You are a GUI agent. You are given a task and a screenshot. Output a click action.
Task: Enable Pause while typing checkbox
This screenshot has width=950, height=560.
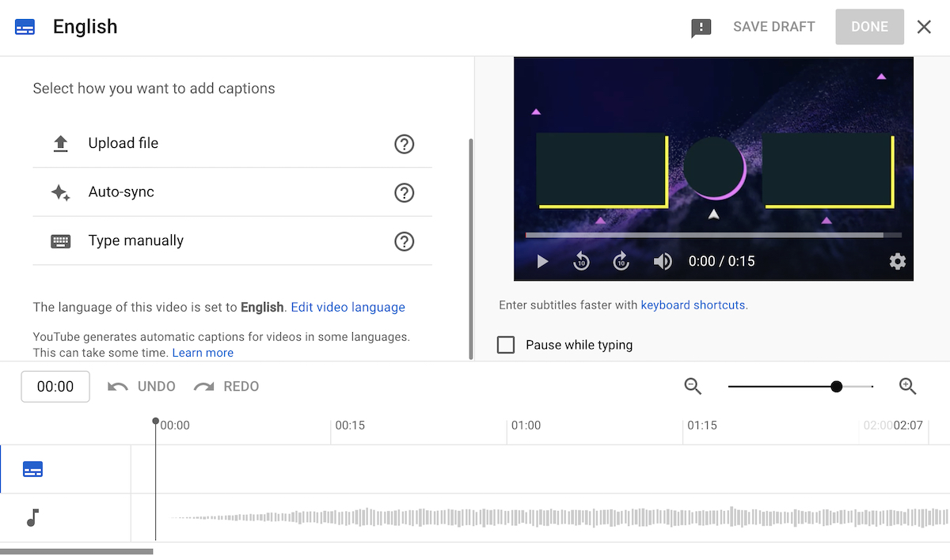[x=506, y=345]
